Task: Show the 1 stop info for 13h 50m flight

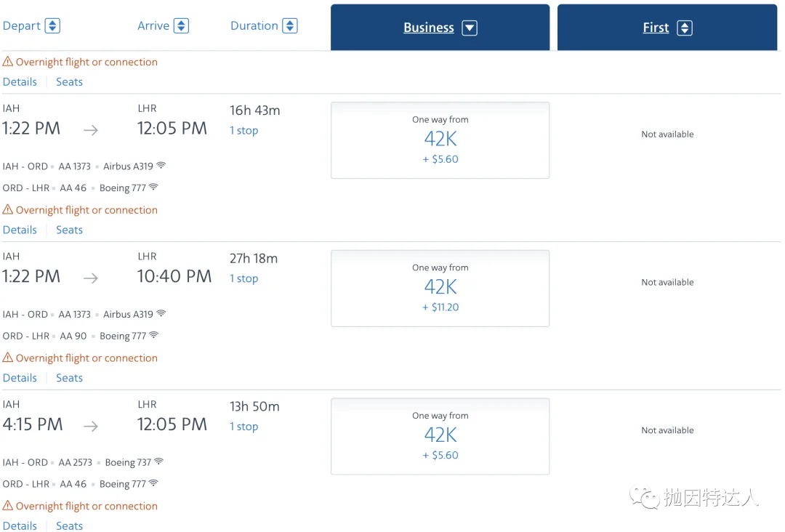Action: click(x=244, y=427)
